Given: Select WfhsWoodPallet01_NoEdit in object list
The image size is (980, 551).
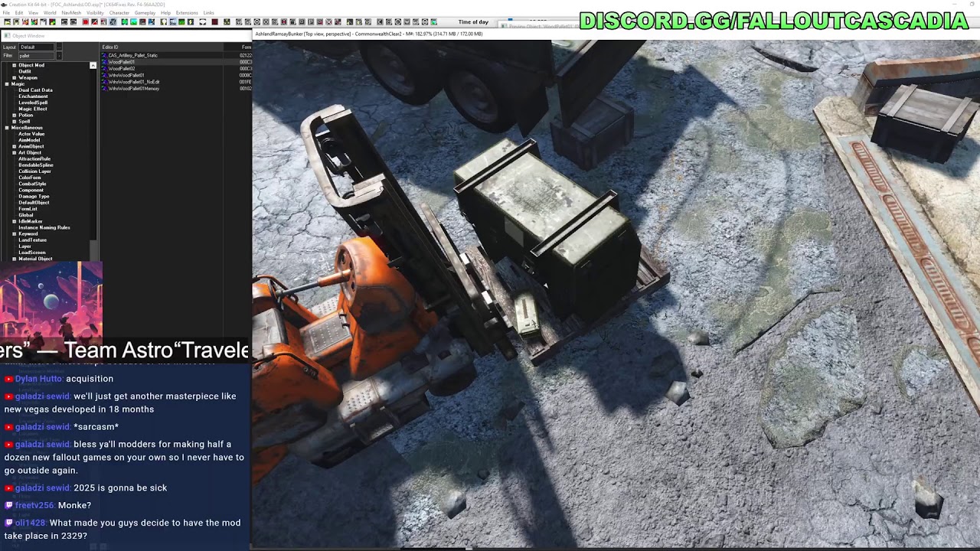Looking at the screenshot, I should coord(133,82).
